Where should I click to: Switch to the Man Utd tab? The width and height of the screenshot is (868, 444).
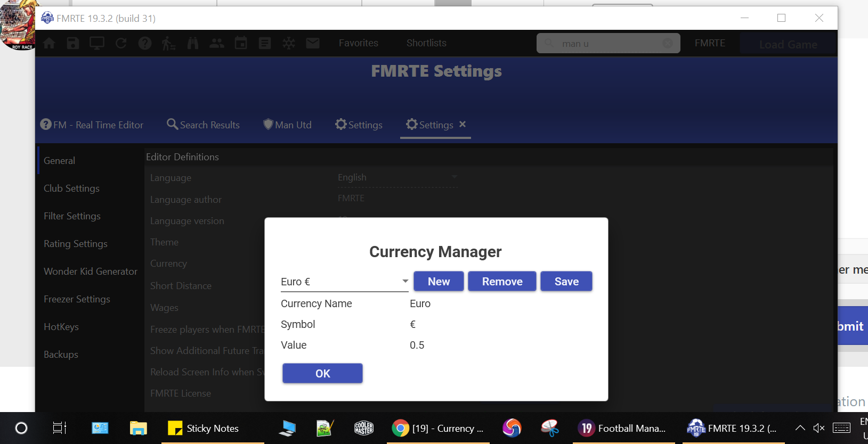point(287,125)
